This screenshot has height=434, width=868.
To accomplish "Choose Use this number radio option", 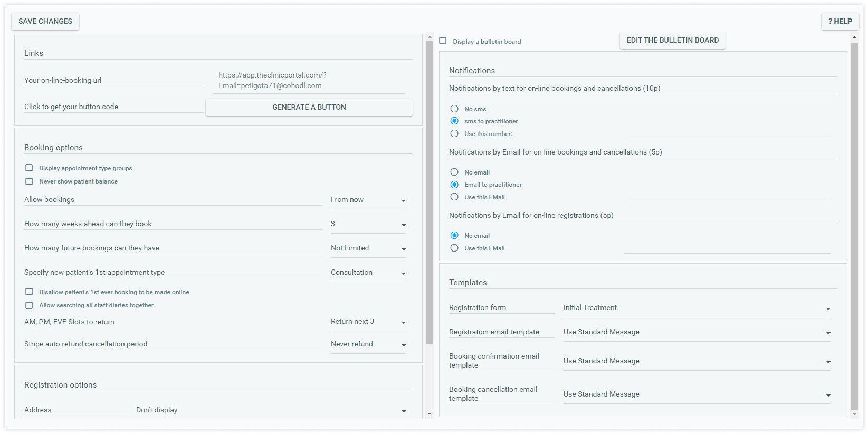I will (454, 133).
